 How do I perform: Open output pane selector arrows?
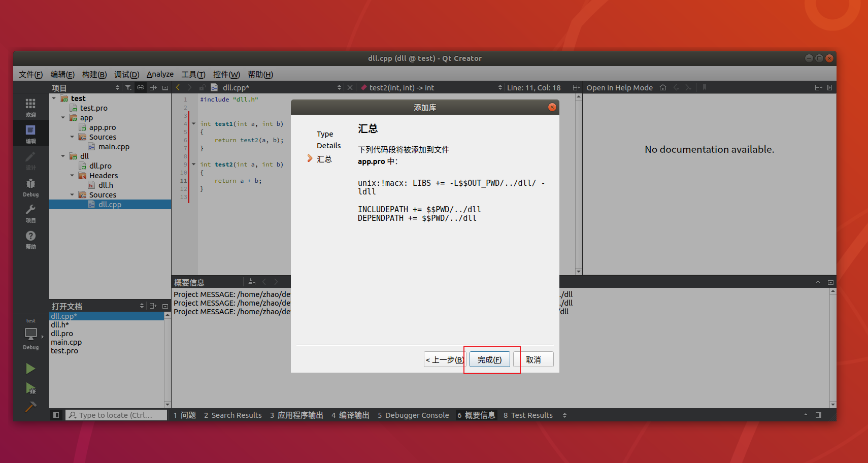click(564, 415)
